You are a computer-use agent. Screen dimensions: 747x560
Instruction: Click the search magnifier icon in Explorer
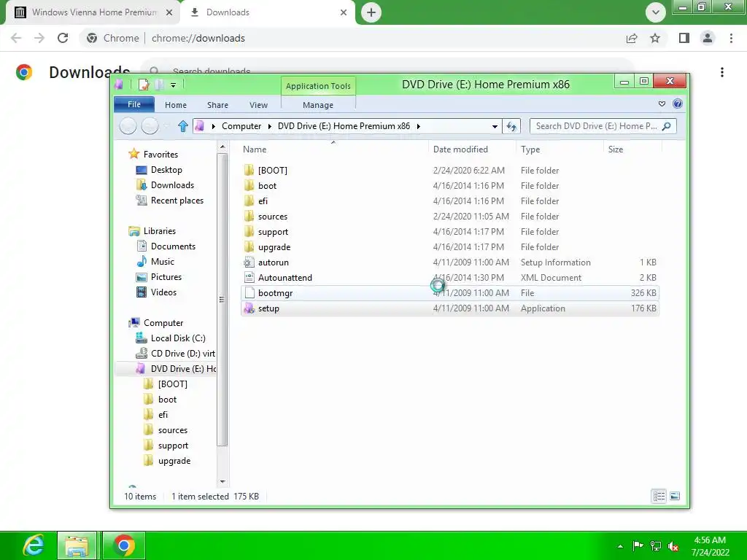667,126
